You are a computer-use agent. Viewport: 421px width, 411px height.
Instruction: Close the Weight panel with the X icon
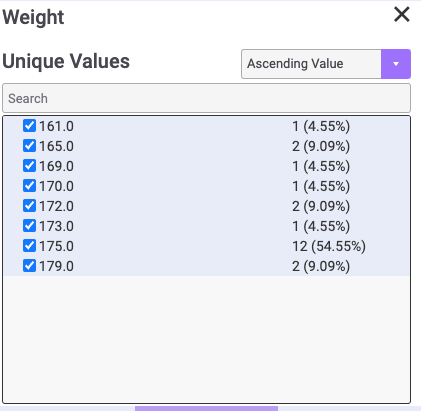point(402,15)
